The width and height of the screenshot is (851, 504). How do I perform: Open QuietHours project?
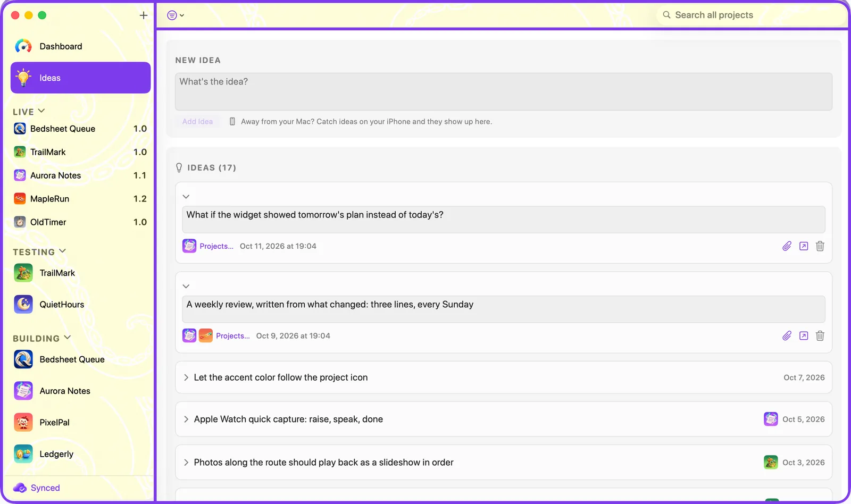pos(80,304)
